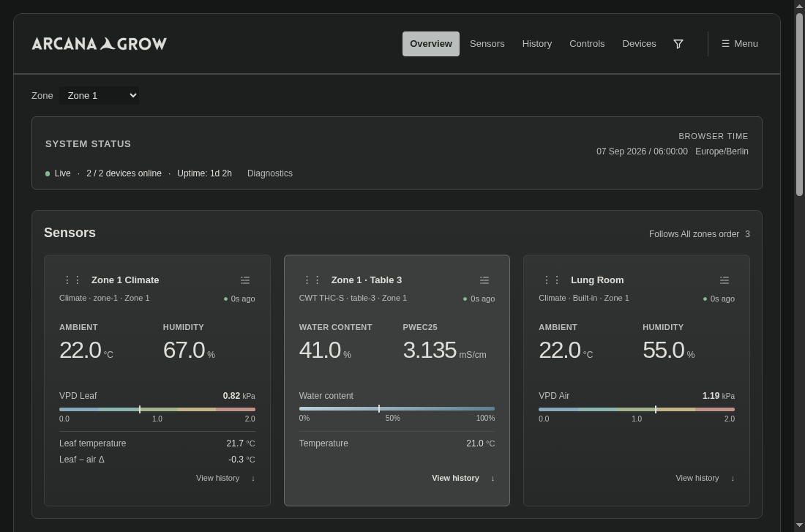Click the scrollbar down arrow
The image size is (805, 532).
tap(799, 525)
